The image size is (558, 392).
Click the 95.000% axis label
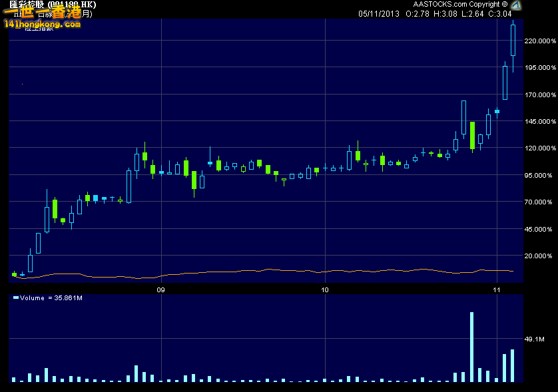540,175
